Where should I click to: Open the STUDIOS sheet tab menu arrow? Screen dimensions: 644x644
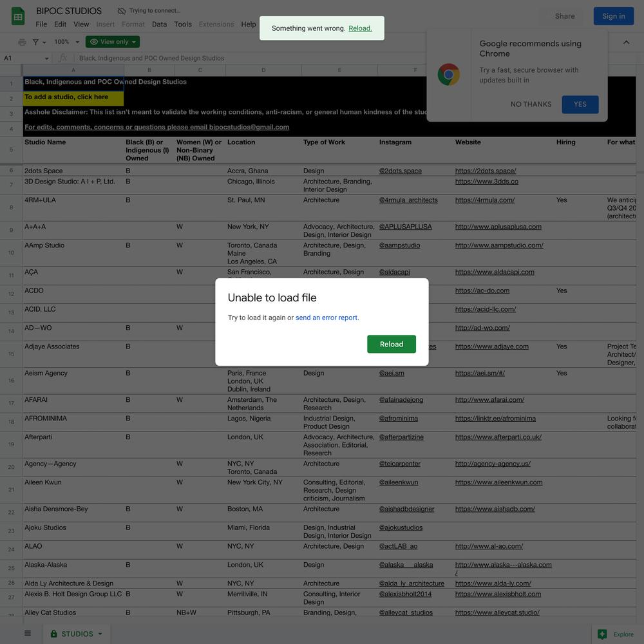[100, 634]
